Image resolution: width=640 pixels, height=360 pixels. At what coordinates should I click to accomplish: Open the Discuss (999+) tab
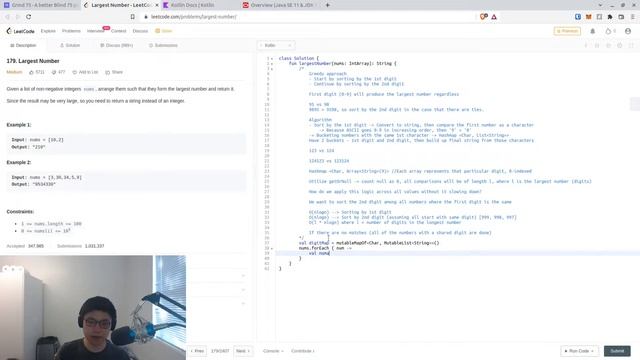tap(116, 45)
